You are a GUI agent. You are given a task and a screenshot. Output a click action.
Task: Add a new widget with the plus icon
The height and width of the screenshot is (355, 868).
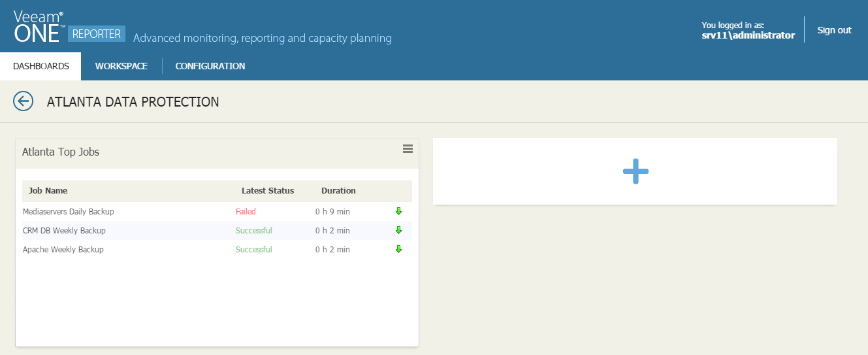pyautogui.click(x=635, y=171)
